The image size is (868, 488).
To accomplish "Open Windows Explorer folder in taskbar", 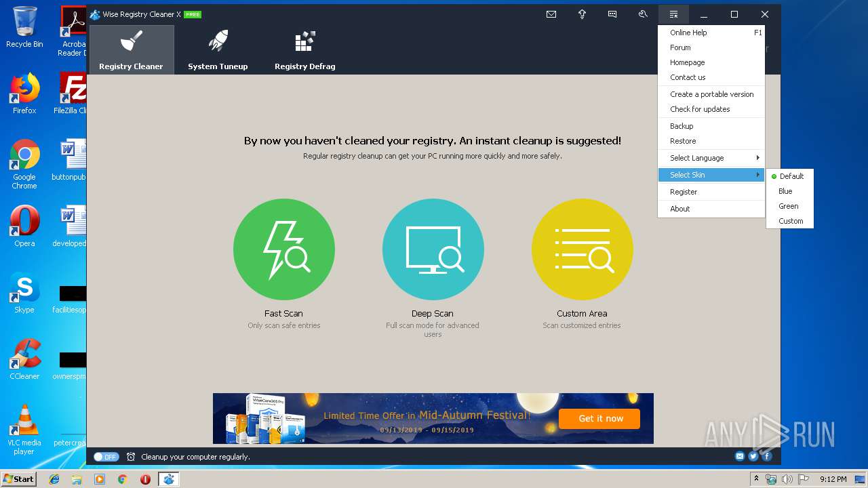I will [77, 479].
